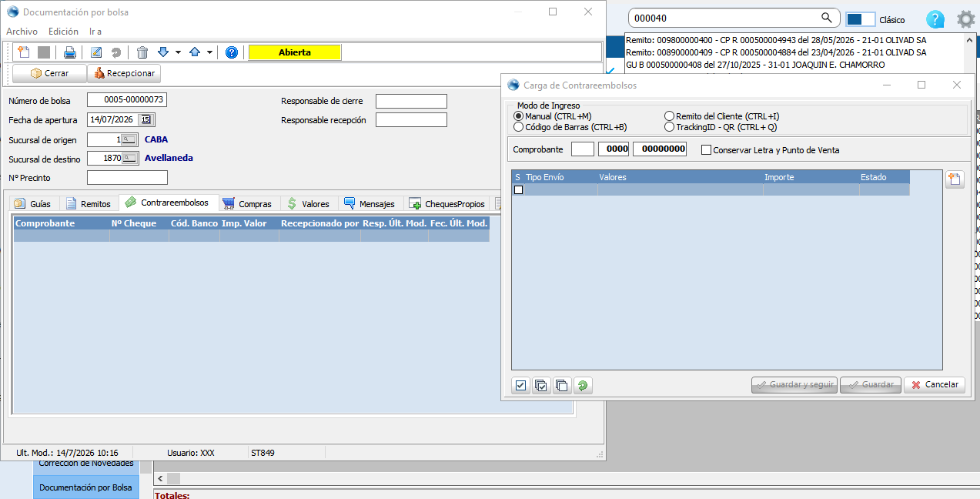The width and height of the screenshot is (980, 499).
Task: Click the Comprobante 00000000 number field
Action: coord(660,149)
